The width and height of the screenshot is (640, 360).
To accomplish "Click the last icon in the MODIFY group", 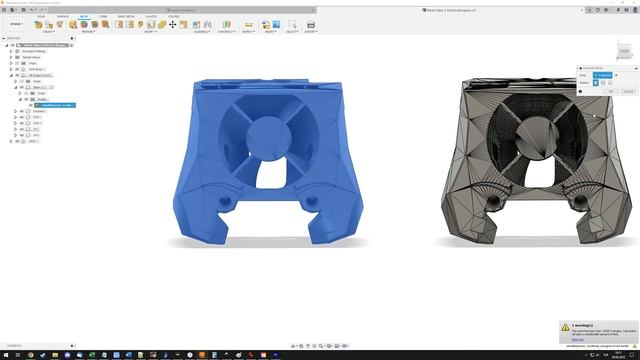I will (x=184, y=24).
